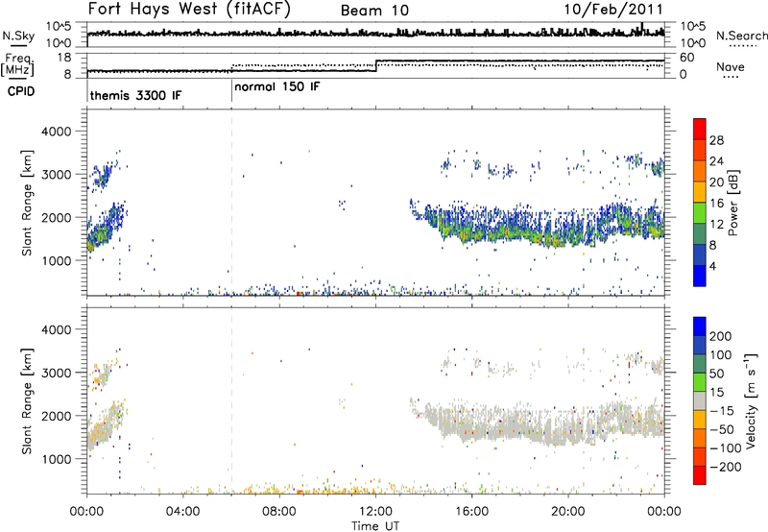Image resolution: width=768 pixels, height=532 pixels.
Task: Click the 'Freq. [MHz]' axis label
Action: [18, 65]
